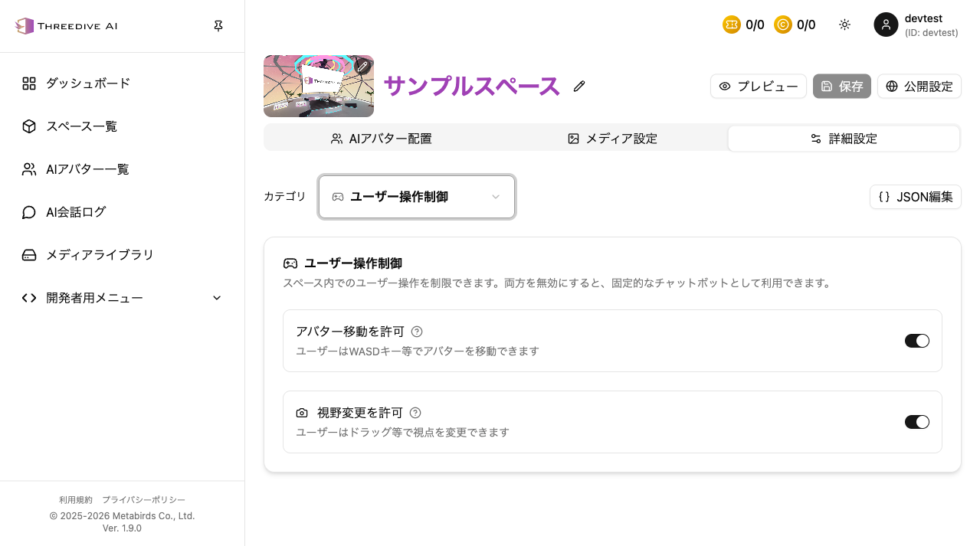
Task: Open ダッシュボード in the sidebar
Action: 123,83
